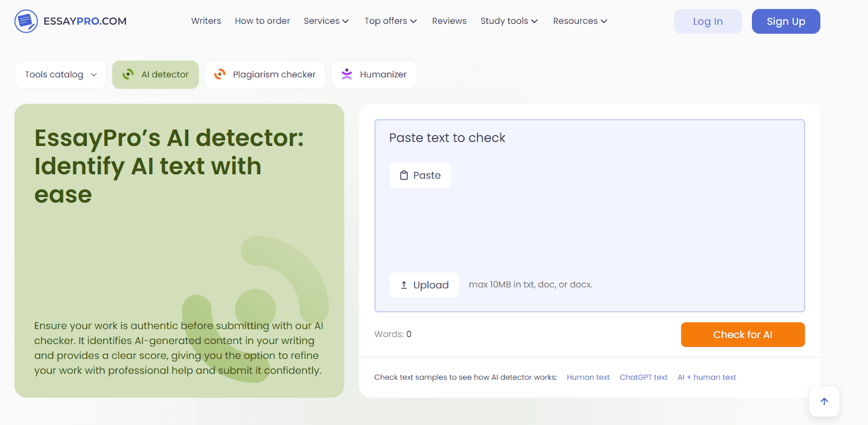Load the ChatGPT text sample
The image size is (868, 425).
tap(643, 377)
